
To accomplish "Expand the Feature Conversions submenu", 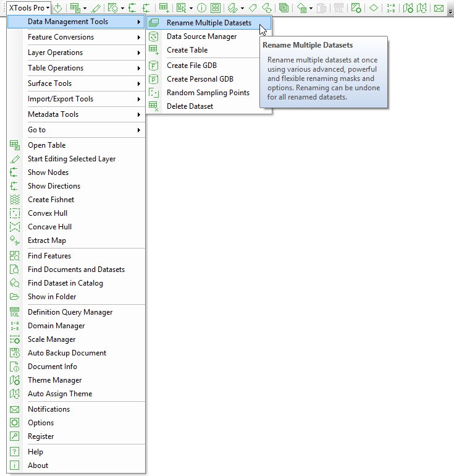I will 77,37.
